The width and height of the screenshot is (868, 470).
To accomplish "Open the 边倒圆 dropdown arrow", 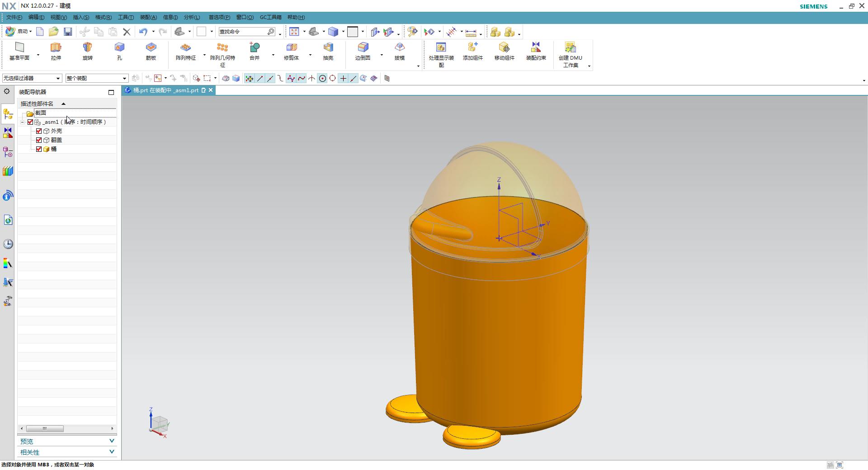I will (x=382, y=55).
